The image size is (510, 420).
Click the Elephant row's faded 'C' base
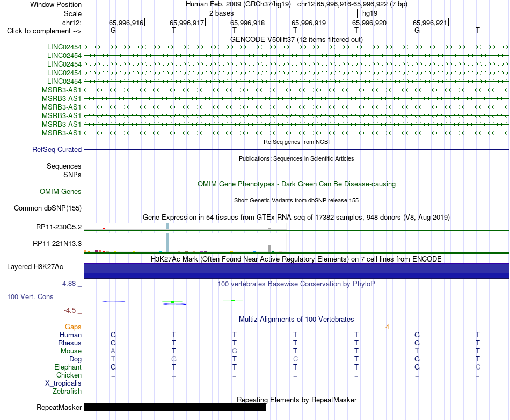pos(478,367)
